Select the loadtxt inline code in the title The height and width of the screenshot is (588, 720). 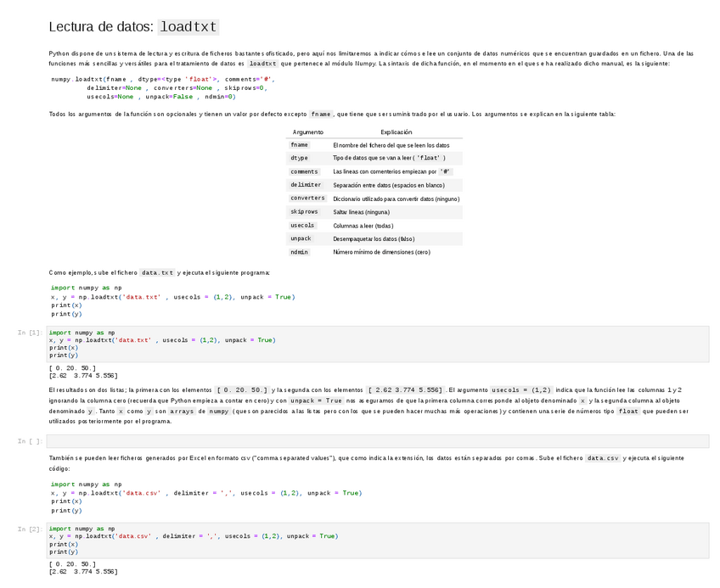point(188,26)
